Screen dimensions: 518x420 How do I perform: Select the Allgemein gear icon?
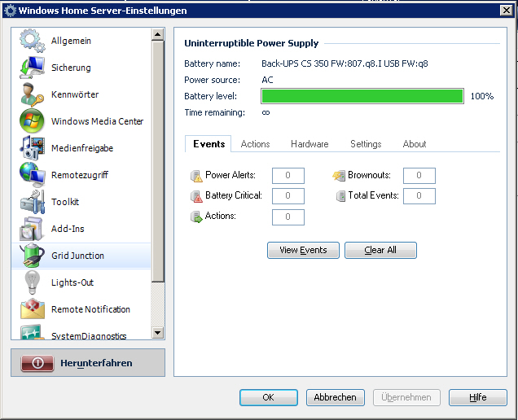tap(32, 41)
